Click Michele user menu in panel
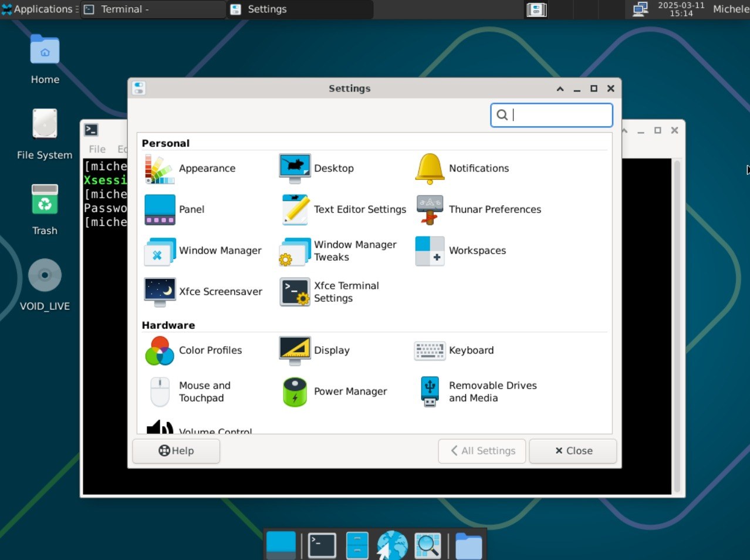This screenshot has width=750, height=560. [731, 9]
